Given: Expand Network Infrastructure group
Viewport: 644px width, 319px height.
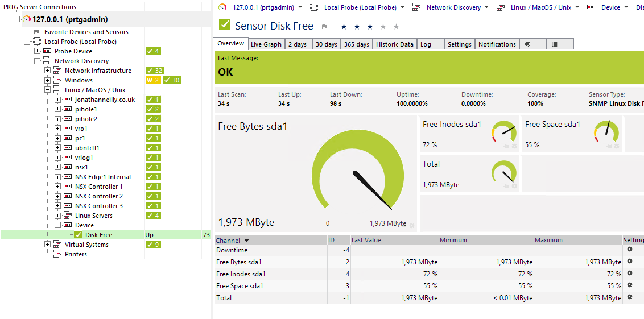Looking at the screenshot, I should (x=48, y=71).
